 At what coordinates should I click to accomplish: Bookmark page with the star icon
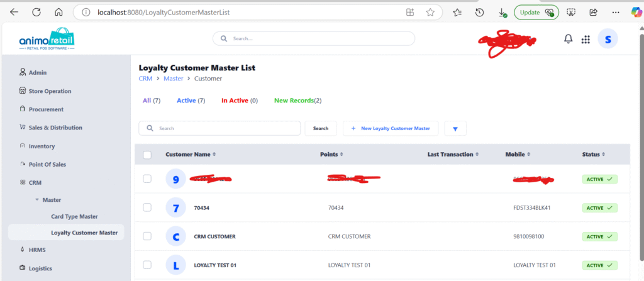click(430, 12)
